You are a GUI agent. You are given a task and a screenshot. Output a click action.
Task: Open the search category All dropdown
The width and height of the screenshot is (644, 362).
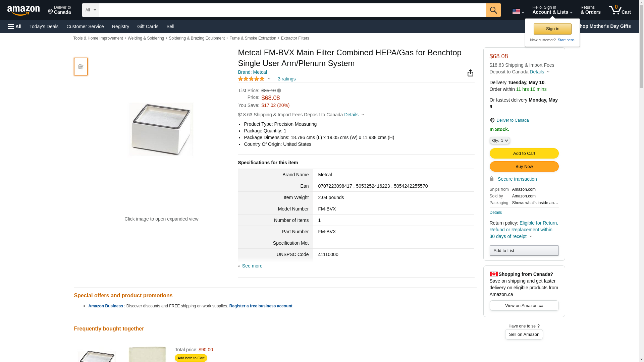[90, 10]
